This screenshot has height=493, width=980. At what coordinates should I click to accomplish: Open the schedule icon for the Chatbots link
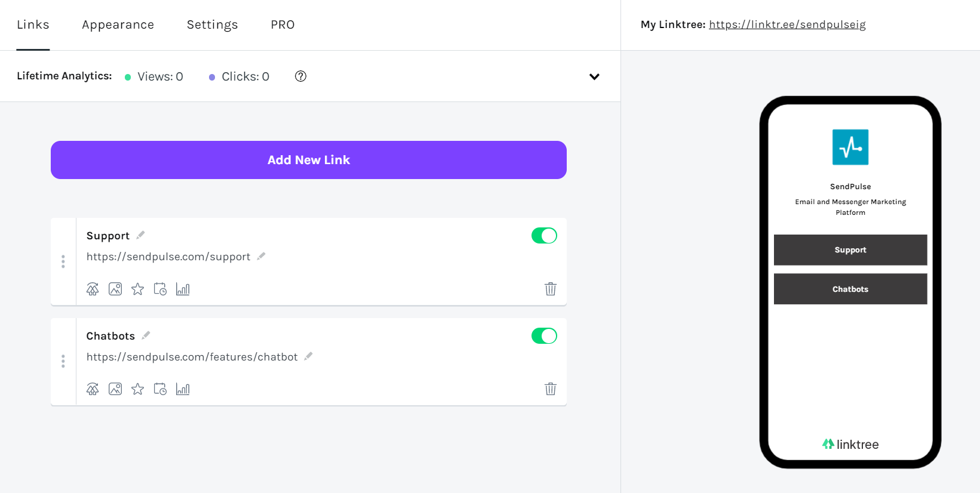coord(160,389)
